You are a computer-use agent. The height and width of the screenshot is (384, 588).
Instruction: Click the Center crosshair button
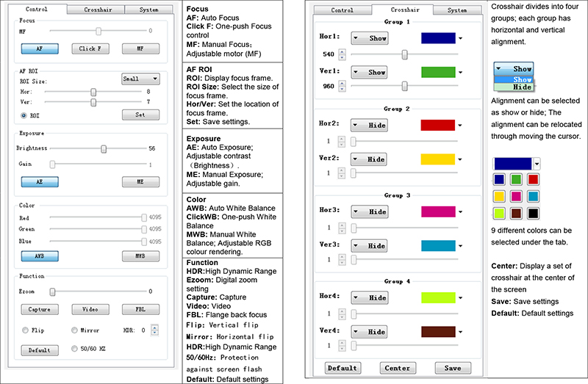[x=398, y=367]
